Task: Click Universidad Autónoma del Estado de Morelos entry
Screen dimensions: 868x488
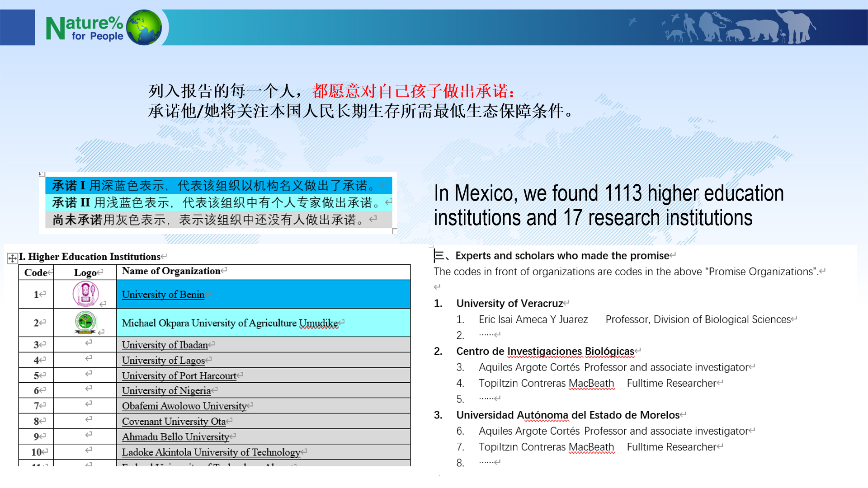Action: [568, 415]
